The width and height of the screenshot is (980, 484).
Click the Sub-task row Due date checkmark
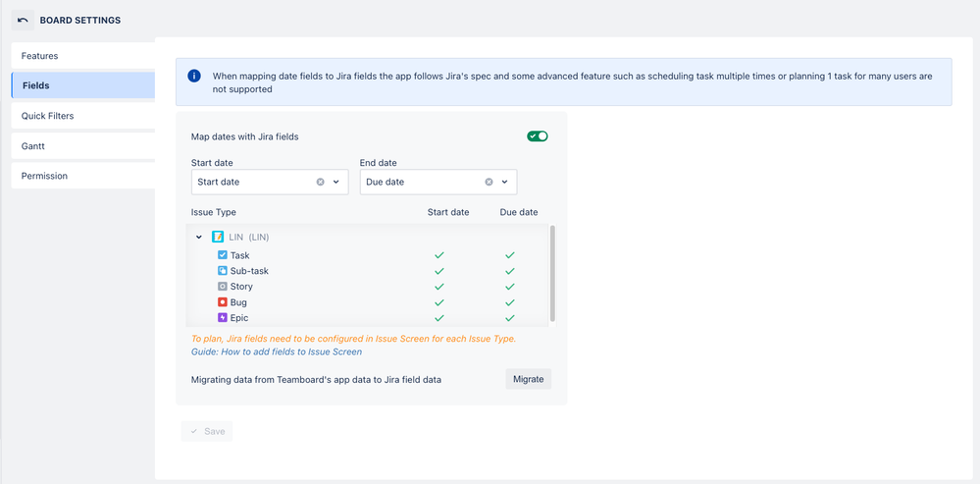pos(510,271)
